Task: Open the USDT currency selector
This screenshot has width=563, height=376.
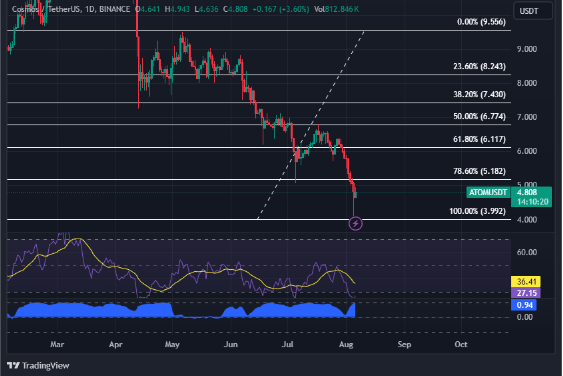Action: coord(533,11)
